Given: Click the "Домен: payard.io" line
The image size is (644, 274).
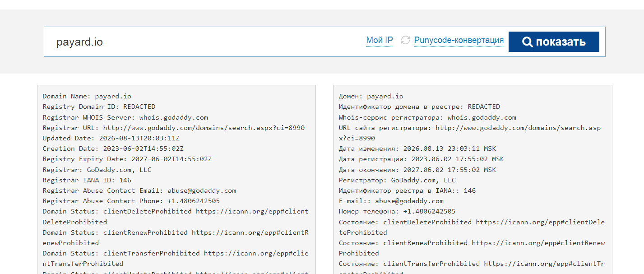Looking at the screenshot, I should pos(371,96).
